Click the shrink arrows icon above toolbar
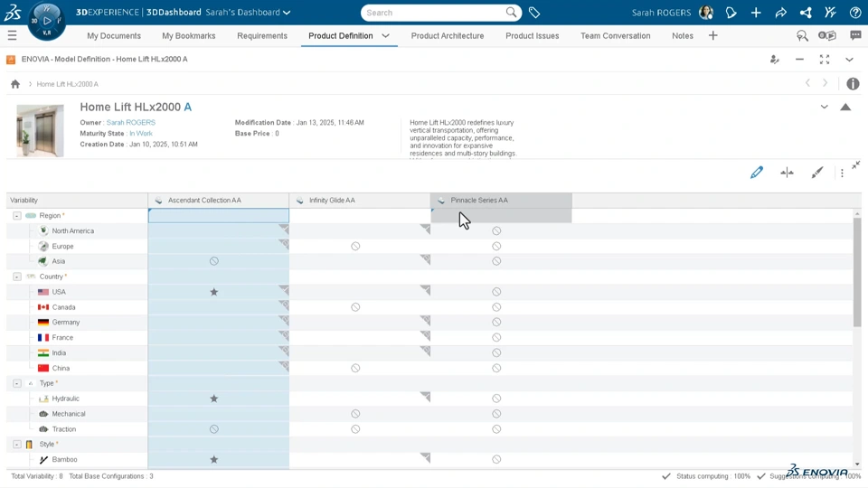The width and height of the screenshot is (868, 488). point(856,164)
